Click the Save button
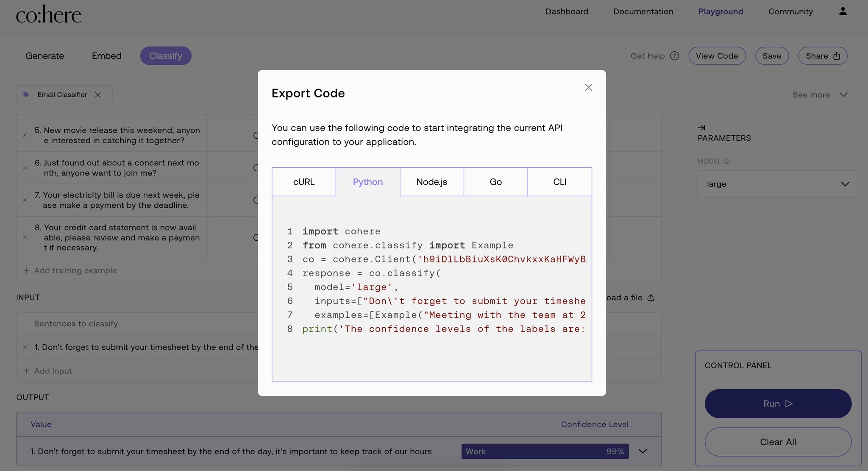The image size is (868, 471). coord(772,56)
